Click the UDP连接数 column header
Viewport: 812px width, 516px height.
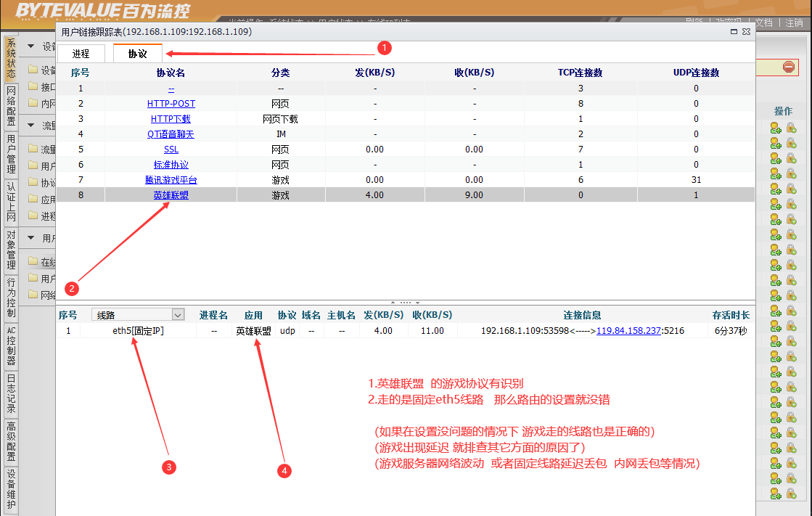point(696,73)
